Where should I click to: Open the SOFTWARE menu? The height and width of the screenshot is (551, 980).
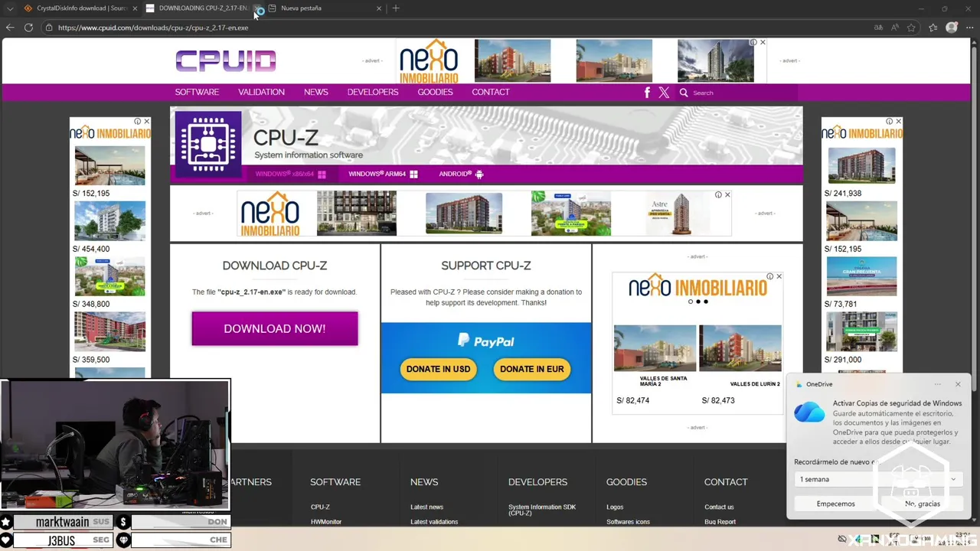[x=197, y=92]
